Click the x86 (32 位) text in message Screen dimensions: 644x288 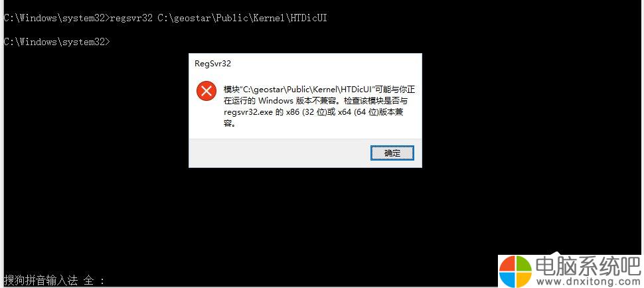[305, 112]
